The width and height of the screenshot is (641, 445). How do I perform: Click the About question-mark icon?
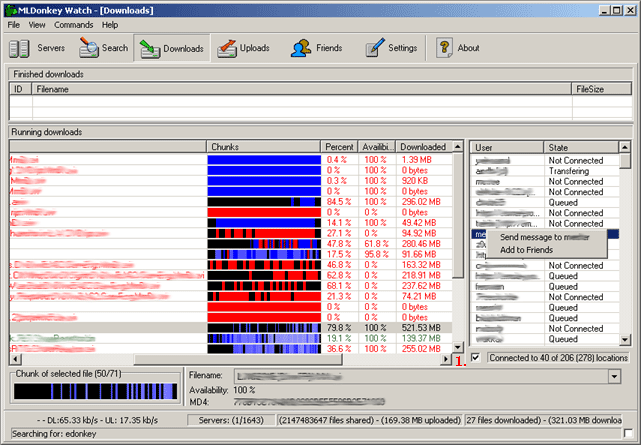point(445,48)
